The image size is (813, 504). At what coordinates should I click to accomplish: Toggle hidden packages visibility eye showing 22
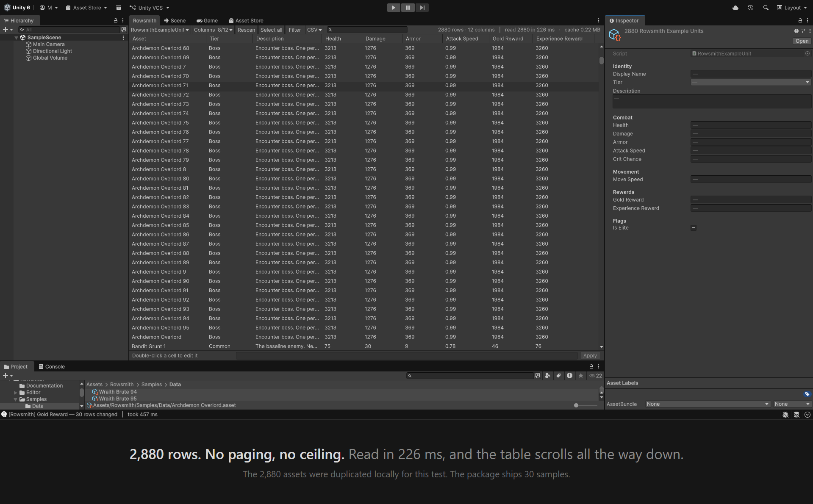596,376
